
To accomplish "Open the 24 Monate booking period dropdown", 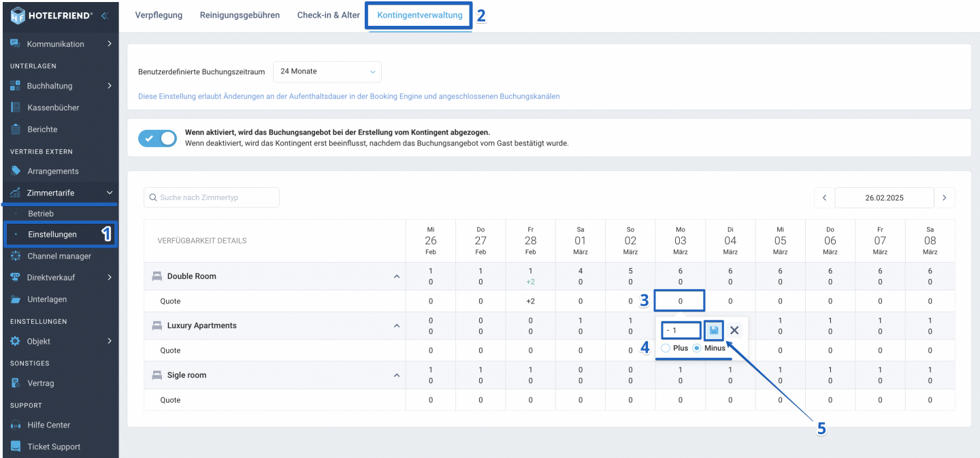I will point(327,71).
